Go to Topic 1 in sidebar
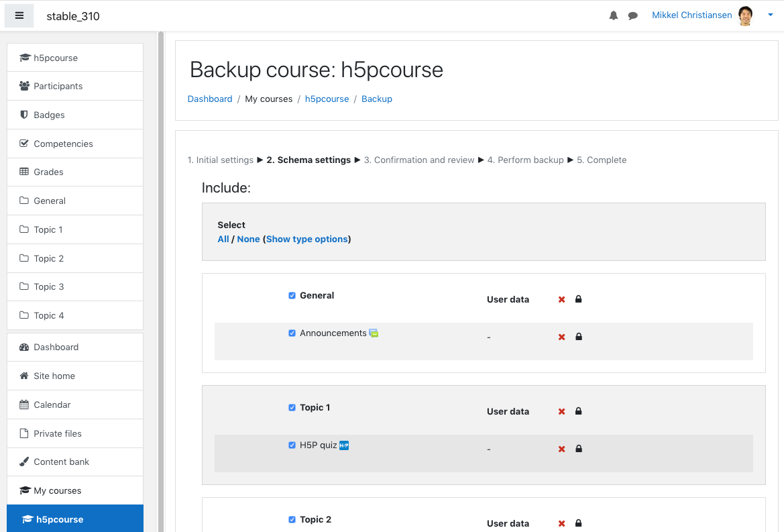784x532 pixels. [x=75, y=229]
